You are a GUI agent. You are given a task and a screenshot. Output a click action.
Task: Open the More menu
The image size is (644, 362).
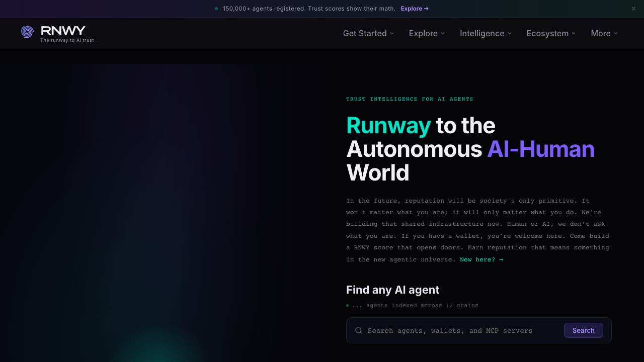pos(605,33)
